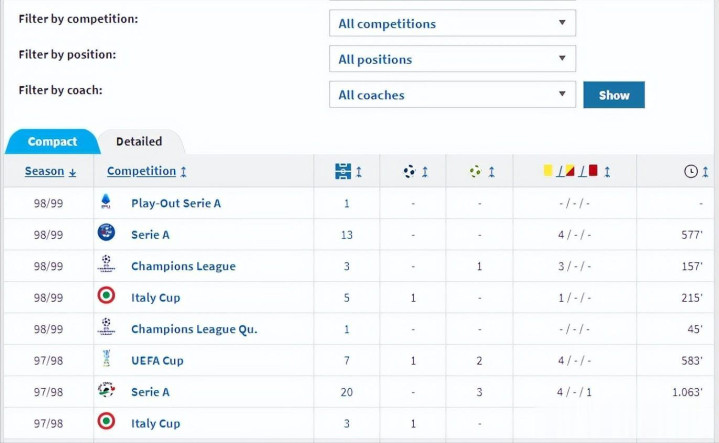This screenshot has height=443, width=719.
Task: Switch to the Detailed tab
Action: coord(139,142)
